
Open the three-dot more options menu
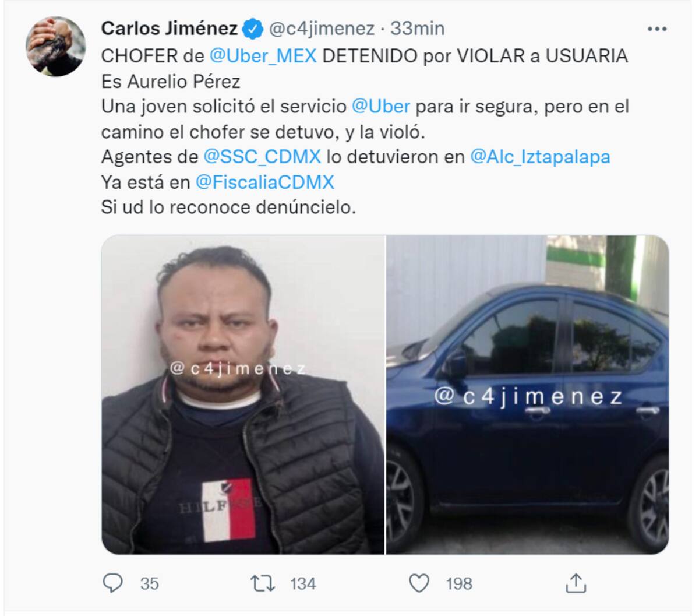tap(657, 29)
